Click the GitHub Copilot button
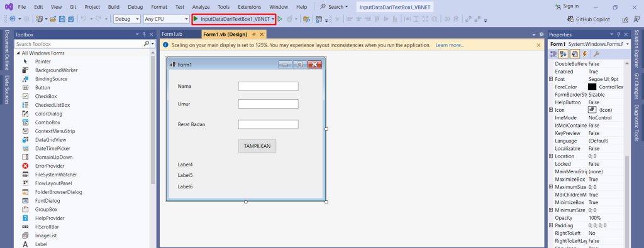The width and height of the screenshot is (644, 248). 588,19
